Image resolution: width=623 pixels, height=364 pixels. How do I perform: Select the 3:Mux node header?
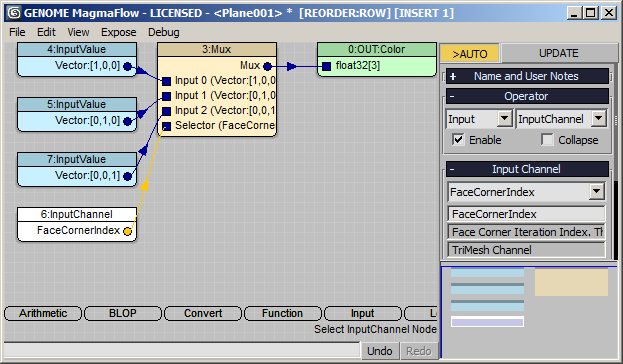point(217,49)
